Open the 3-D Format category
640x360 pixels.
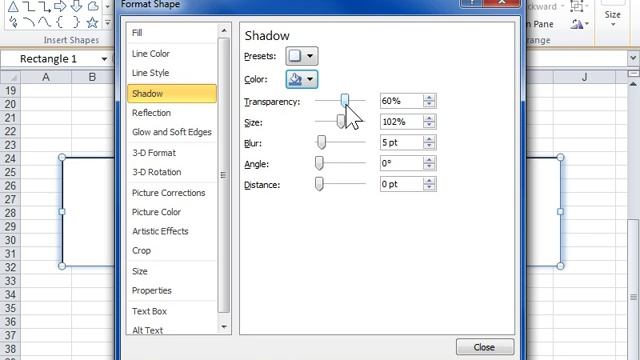pos(172,153)
